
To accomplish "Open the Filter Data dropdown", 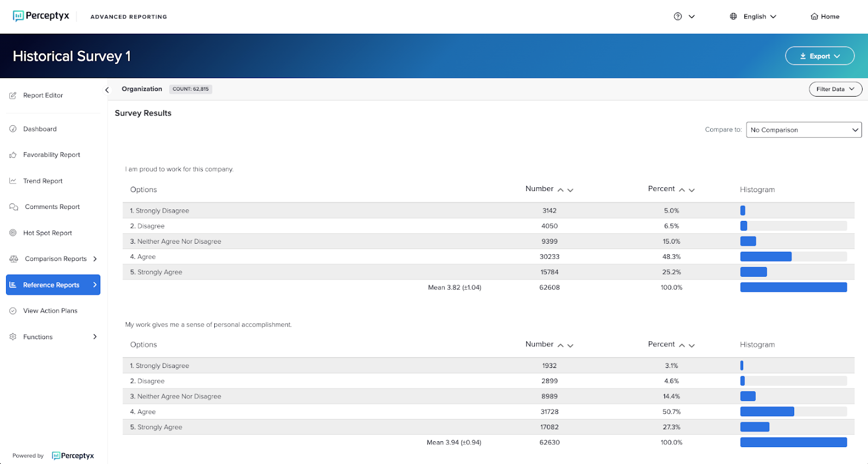I will 835,89.
